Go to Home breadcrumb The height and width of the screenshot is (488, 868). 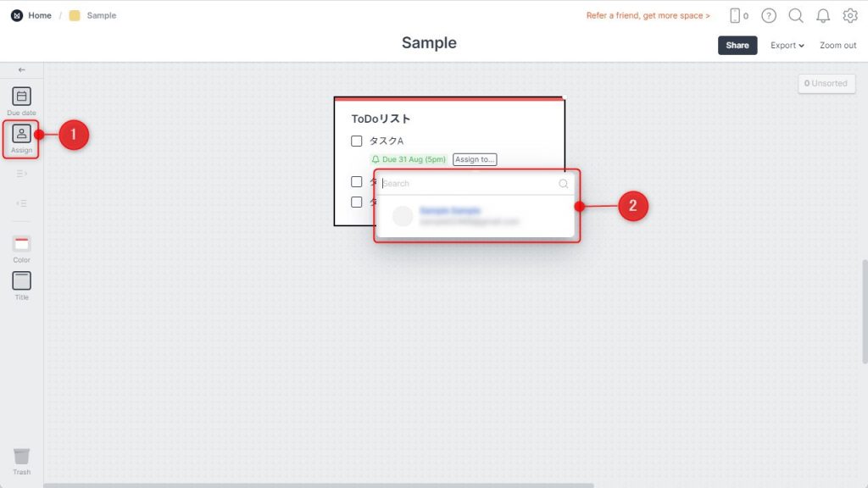pyautogui.click(x=40, y=15)
